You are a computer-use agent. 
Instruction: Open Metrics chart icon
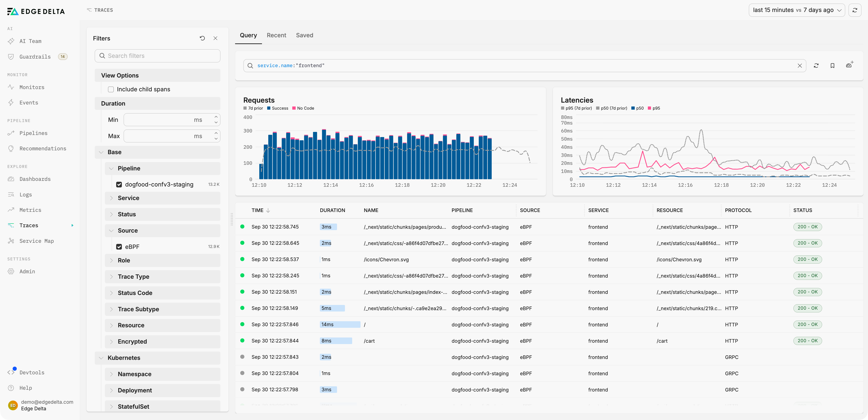click(x=11, y=210)
